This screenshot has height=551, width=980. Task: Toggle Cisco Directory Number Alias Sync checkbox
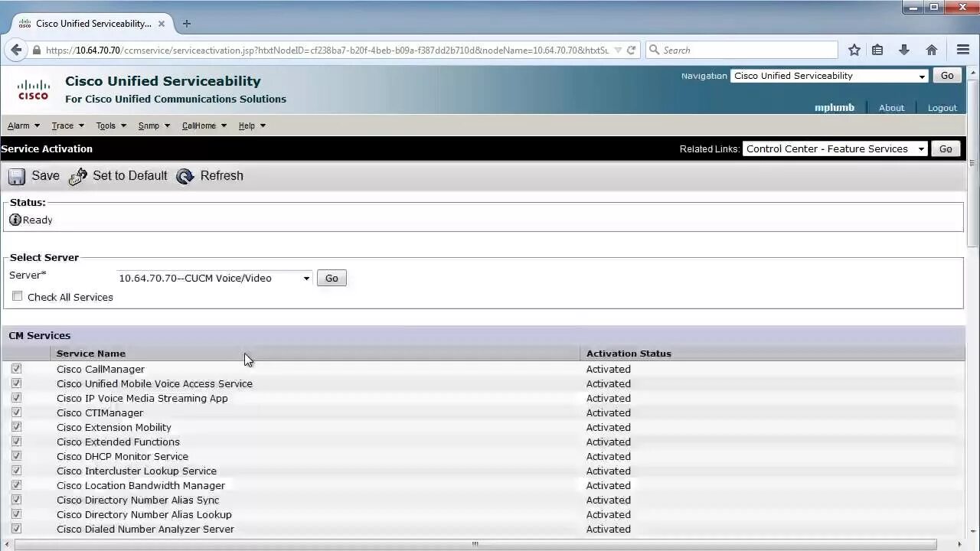pyautogui.click(x=16, y=500)
